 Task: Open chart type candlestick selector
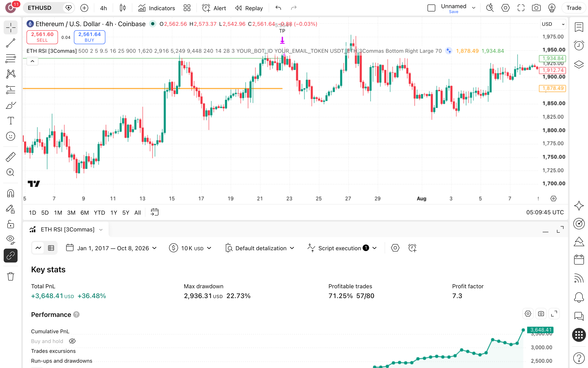click(x=122, y=8)
